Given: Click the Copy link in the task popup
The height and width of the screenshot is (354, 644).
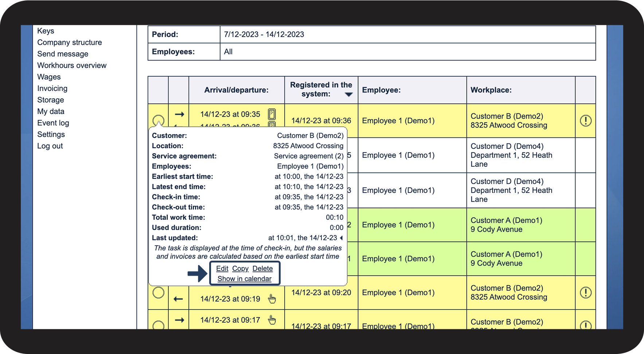Looking at the screenshot, I should (x=240, y=268).
